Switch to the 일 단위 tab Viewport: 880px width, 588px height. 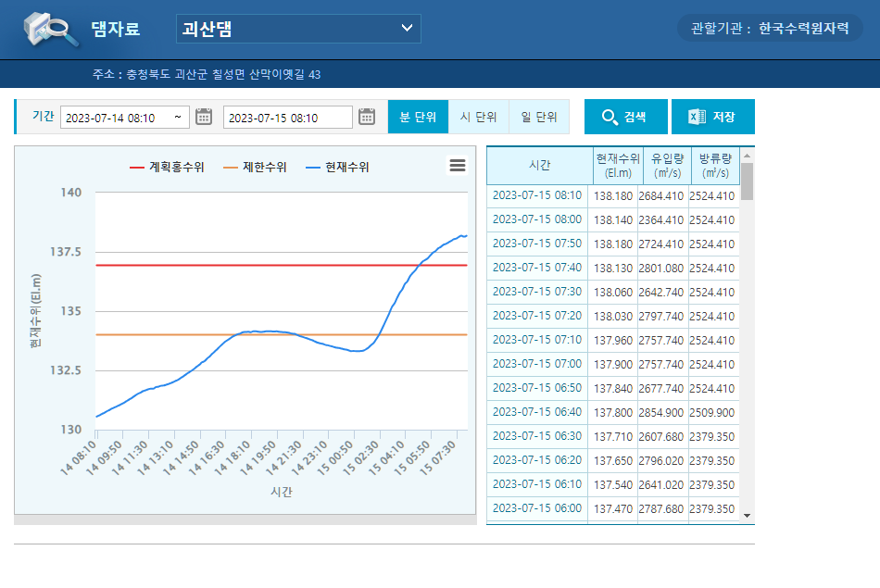(539, 117)
